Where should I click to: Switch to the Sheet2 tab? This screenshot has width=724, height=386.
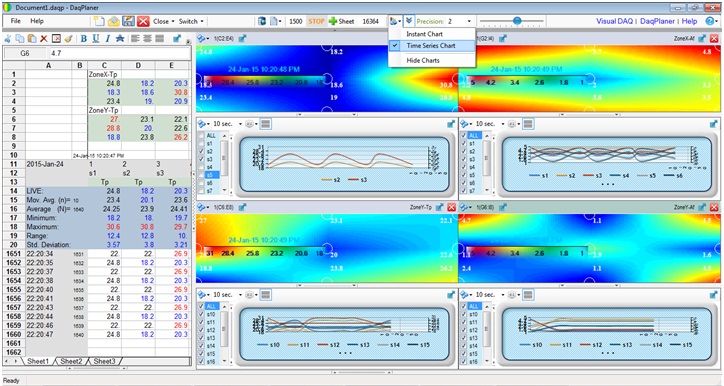click(71, 361)
